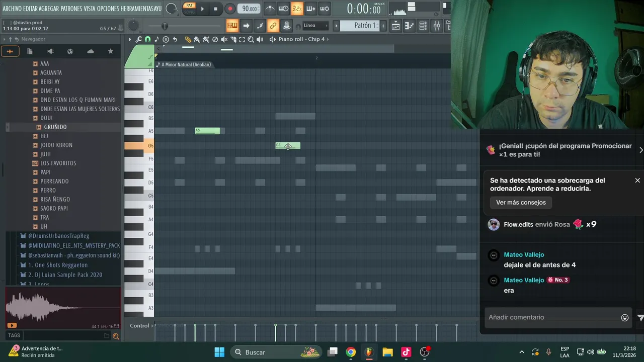Click the Play button in transport

pos(202,9)
